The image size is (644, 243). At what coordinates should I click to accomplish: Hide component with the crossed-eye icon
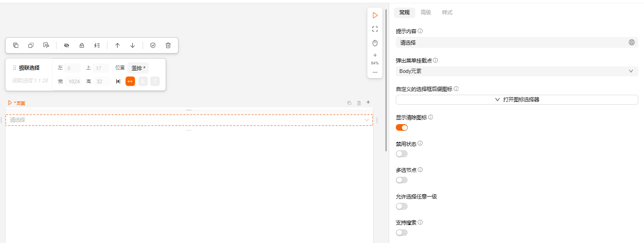coord(66,45)
